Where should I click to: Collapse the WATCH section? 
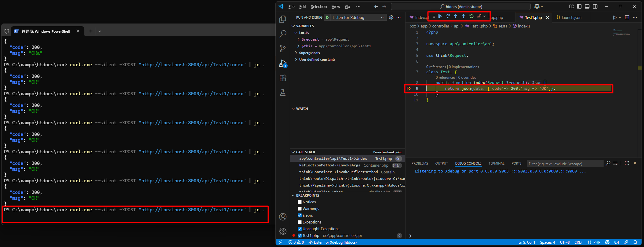pyautogui.click(x=293, y=109)
